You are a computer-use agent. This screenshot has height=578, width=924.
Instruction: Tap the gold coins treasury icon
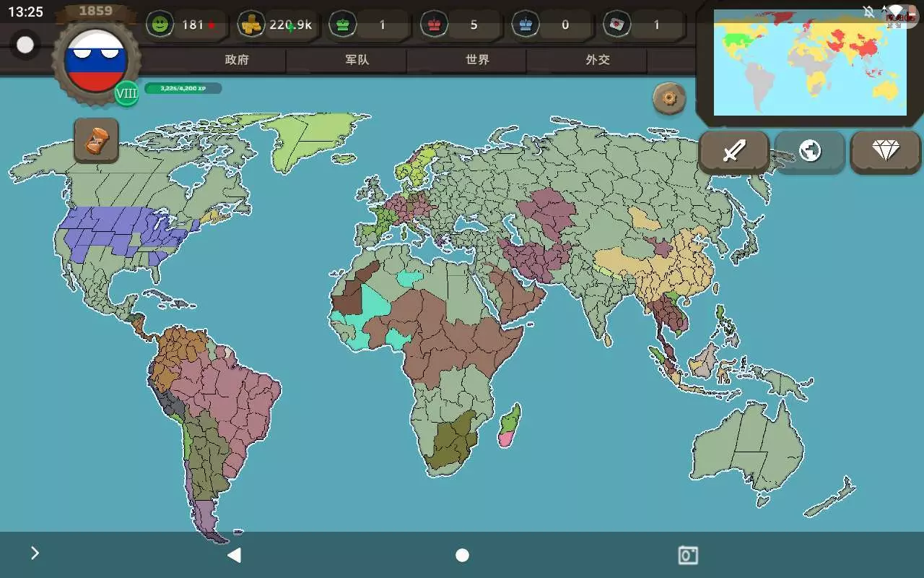point(251,25)
